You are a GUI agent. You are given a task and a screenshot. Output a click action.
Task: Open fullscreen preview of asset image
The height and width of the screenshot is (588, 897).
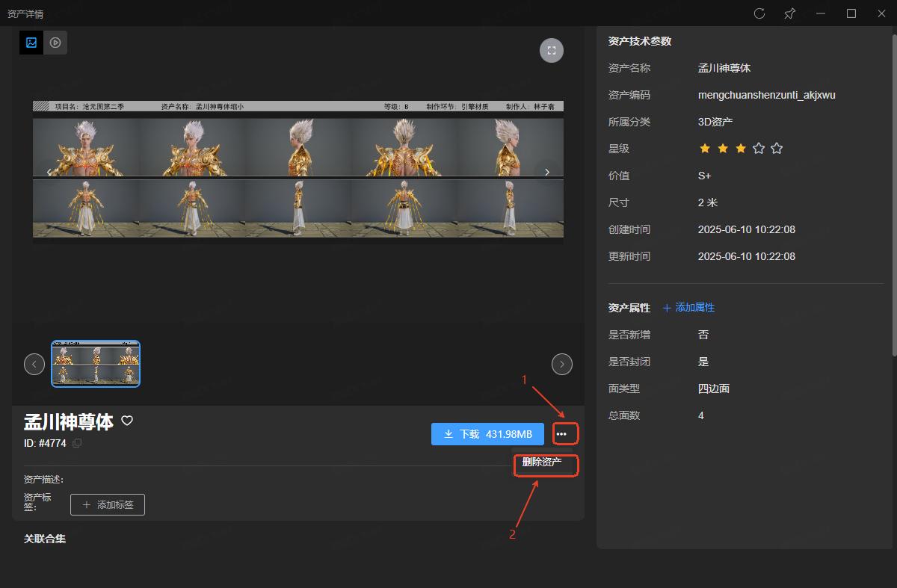[x=552, y=50]
